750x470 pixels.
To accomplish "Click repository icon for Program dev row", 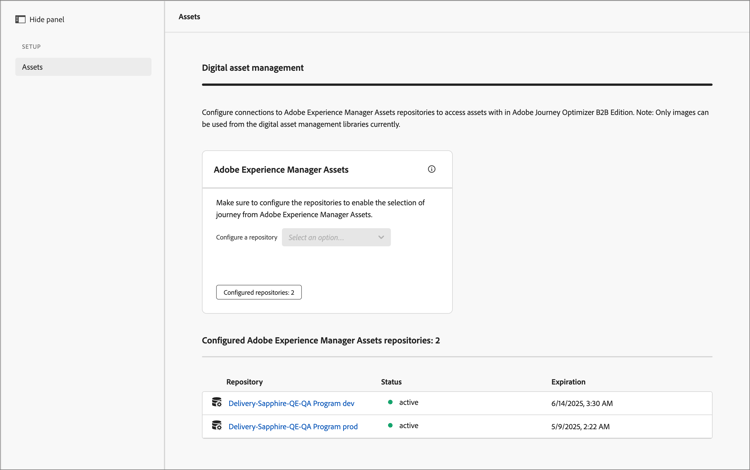I will 217,403.
